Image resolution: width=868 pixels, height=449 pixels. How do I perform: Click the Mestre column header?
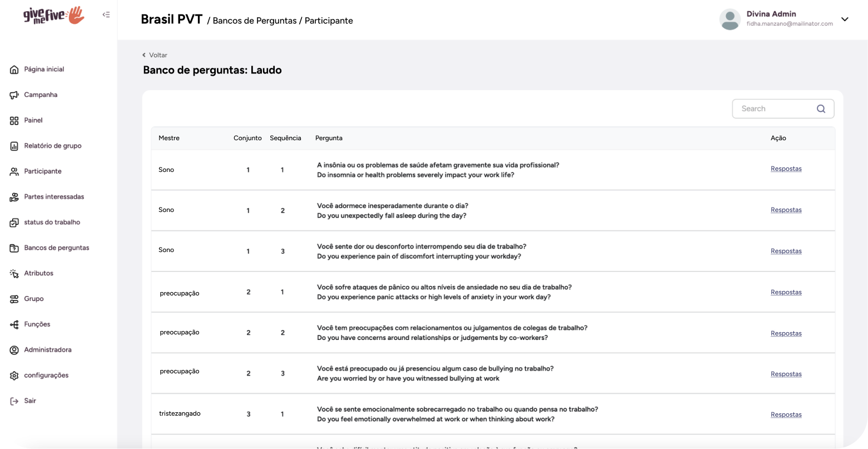[x=169, y=138]
